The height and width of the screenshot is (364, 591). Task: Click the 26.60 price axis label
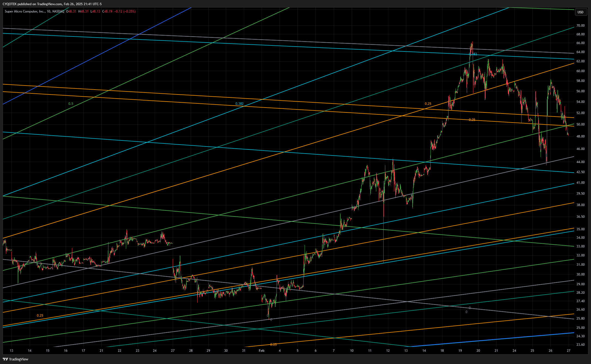point(580,310)
